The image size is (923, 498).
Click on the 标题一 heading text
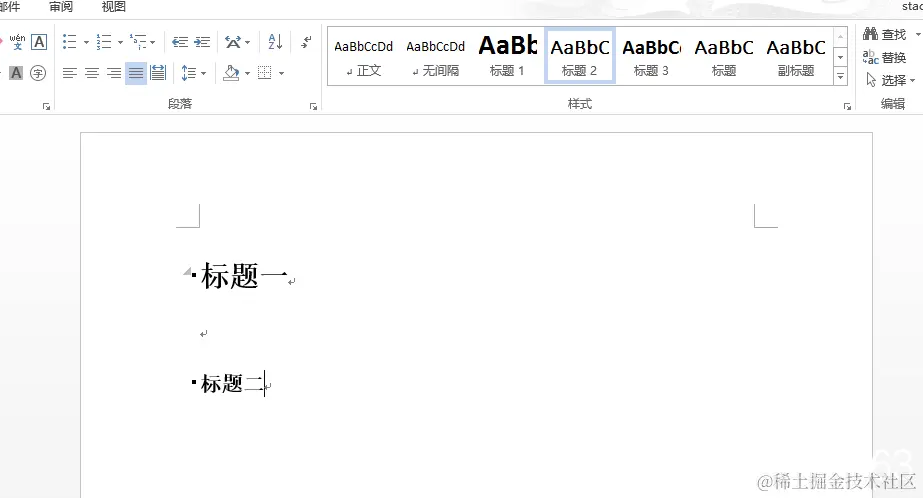(x=244, y=275)
